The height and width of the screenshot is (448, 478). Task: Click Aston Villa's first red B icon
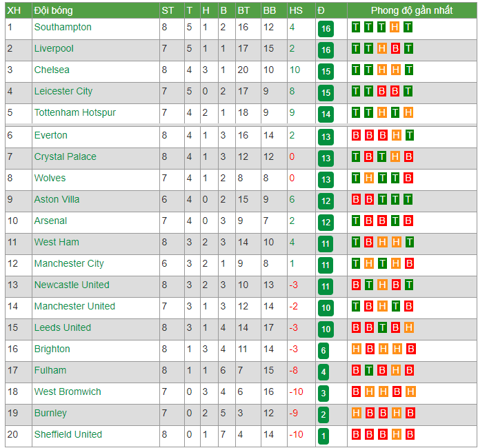(356, 199)
